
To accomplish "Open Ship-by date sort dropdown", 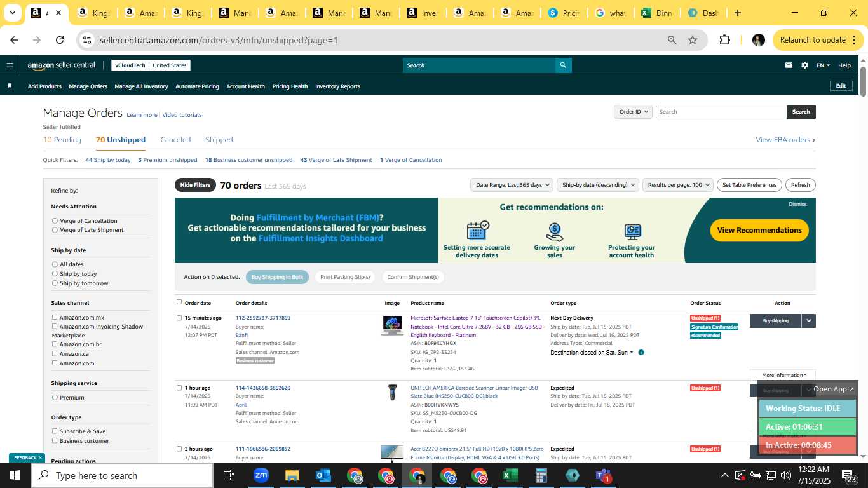I will [597, 185].
